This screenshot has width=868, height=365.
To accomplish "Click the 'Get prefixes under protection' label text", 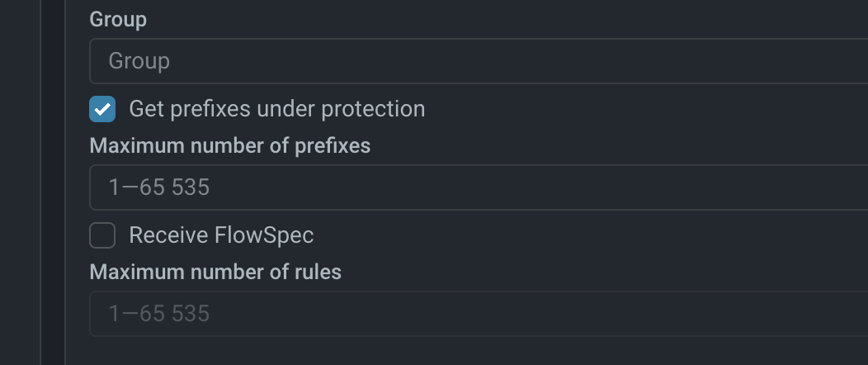I will click(x=276, y=109).
